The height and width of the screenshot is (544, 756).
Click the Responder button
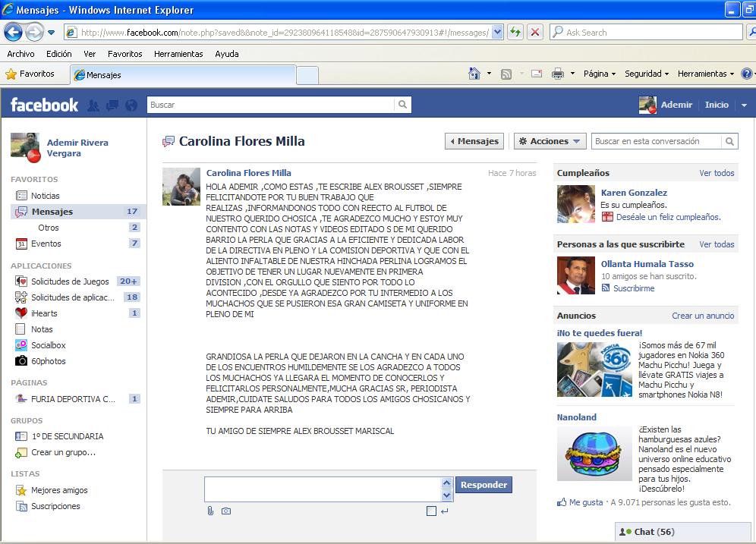[484, 484]
